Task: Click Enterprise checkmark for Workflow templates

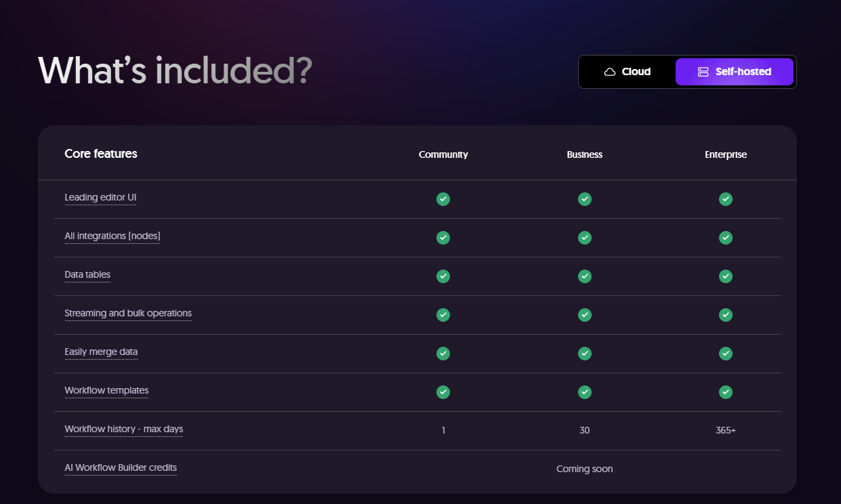Action: tap(726, 392)
